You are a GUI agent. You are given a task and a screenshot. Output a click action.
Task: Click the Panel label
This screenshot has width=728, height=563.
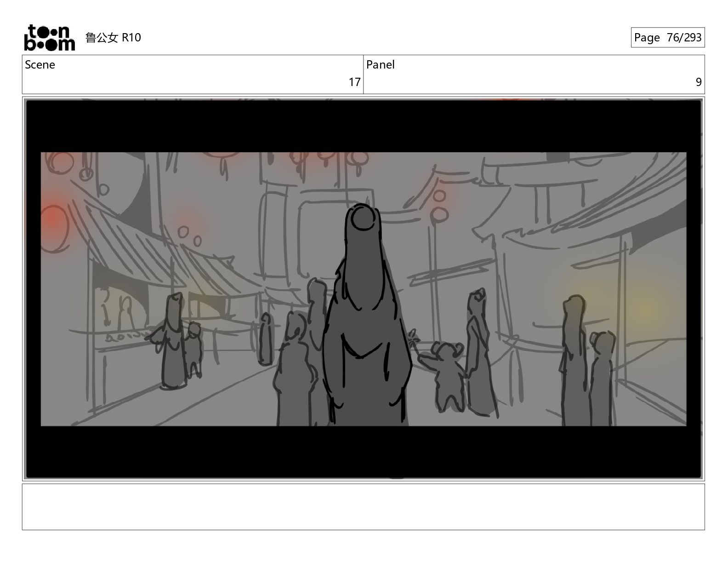380,64
